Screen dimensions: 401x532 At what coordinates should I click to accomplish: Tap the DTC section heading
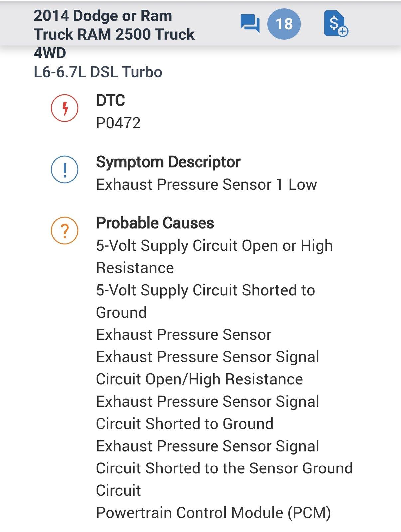coord(110,100)
